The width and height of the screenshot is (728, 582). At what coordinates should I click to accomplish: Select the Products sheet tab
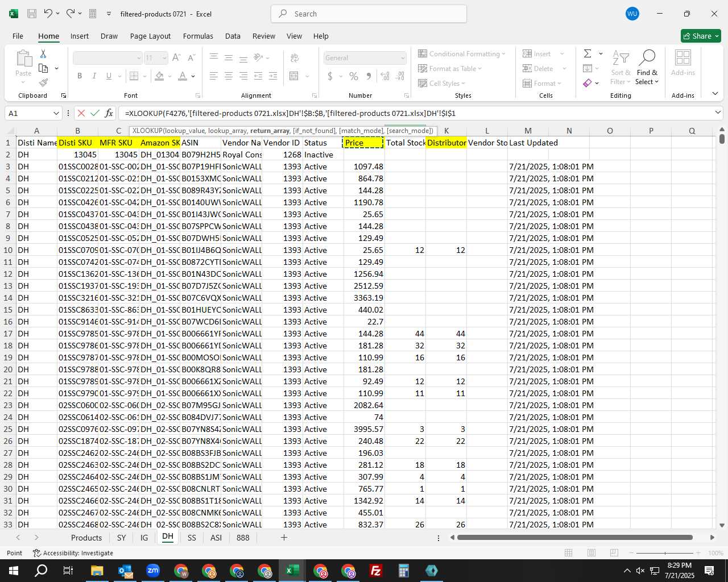click(x=86, y=538)
